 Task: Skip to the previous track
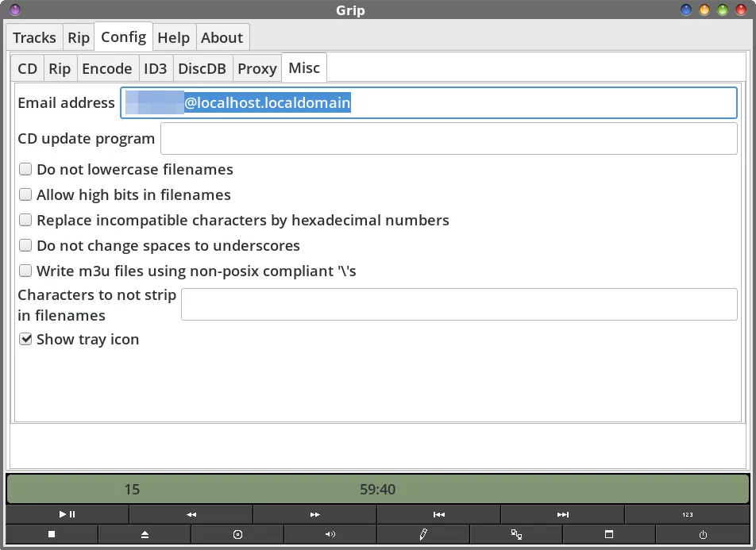pos(438,514)
